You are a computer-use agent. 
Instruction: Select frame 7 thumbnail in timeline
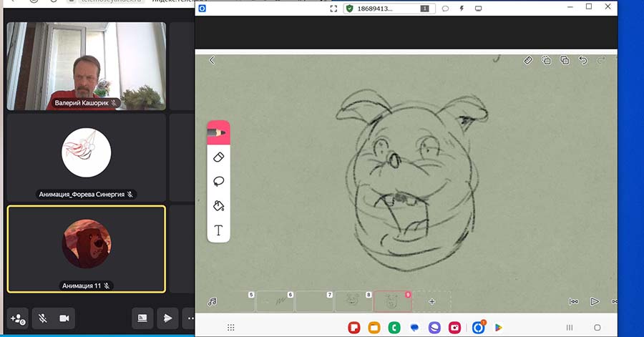click(315, 302)
